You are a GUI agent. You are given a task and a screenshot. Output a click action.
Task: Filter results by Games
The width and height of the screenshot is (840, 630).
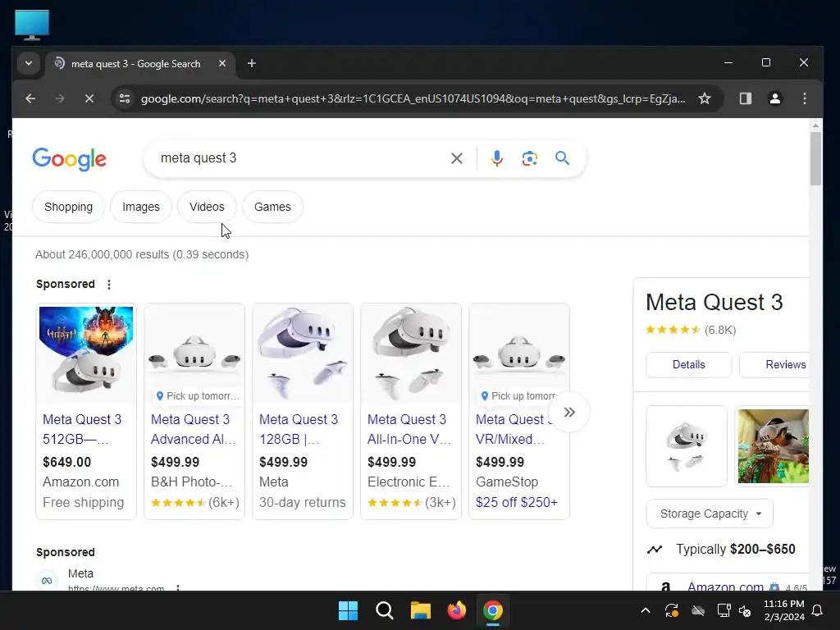click(x=272, y=207)
